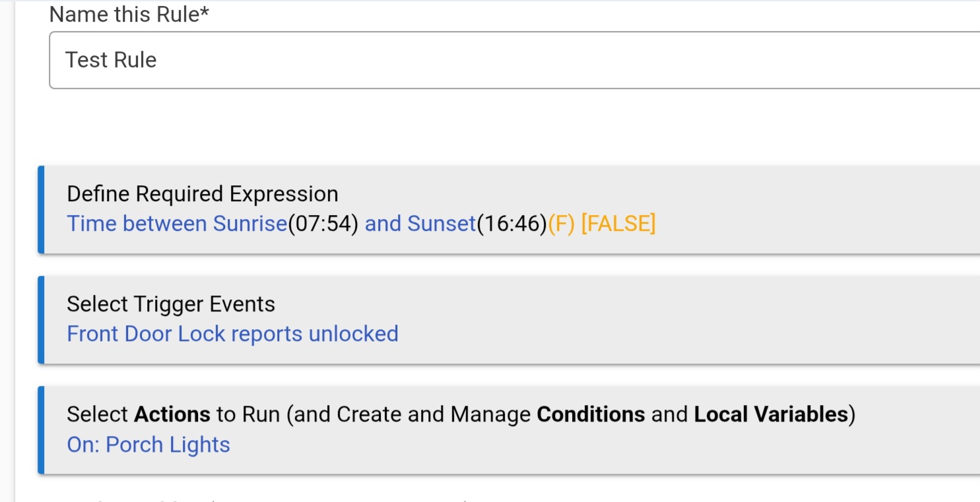This screenshot has height=502, width=980.
Task: Click the orange [FALSE] status label
Action: point(618,224)
